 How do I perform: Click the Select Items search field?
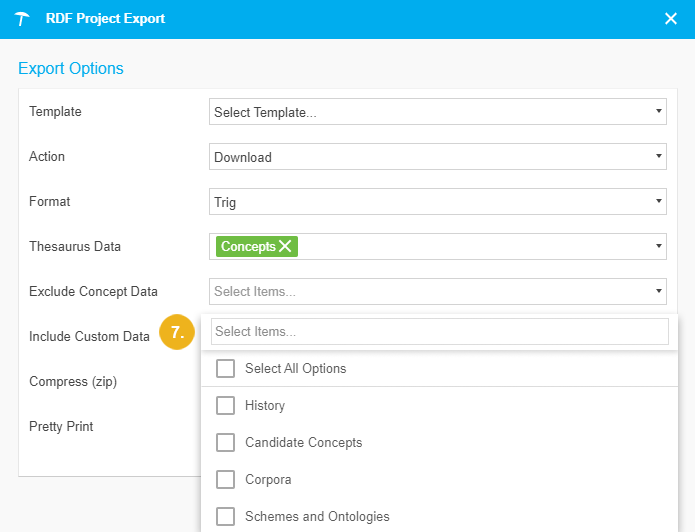point(439,332)
